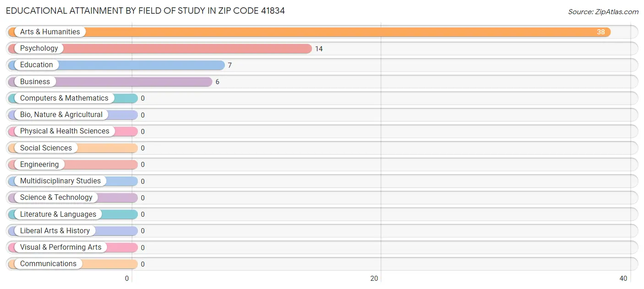Click the value 38 on the orange bar
Screen dimensions: 644x289
pos(600,32)
